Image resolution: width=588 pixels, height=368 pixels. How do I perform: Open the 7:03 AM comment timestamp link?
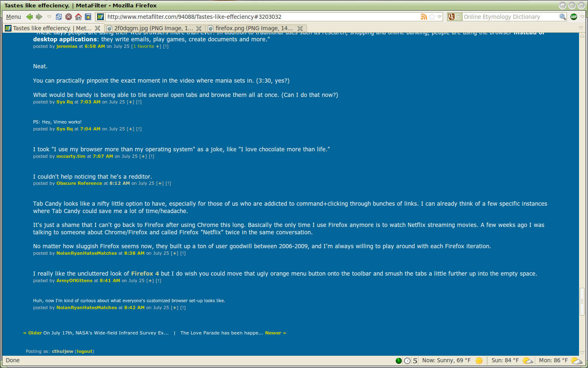(90, 102)
